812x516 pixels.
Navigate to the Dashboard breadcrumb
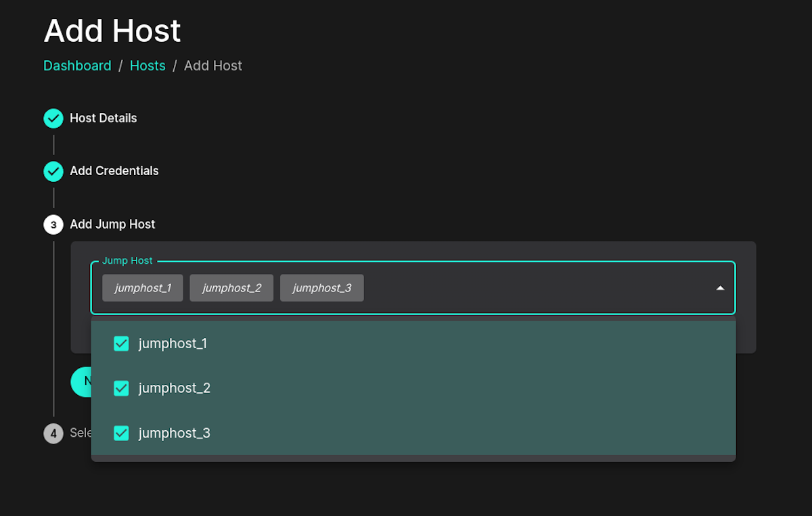[x=77, y=65]
